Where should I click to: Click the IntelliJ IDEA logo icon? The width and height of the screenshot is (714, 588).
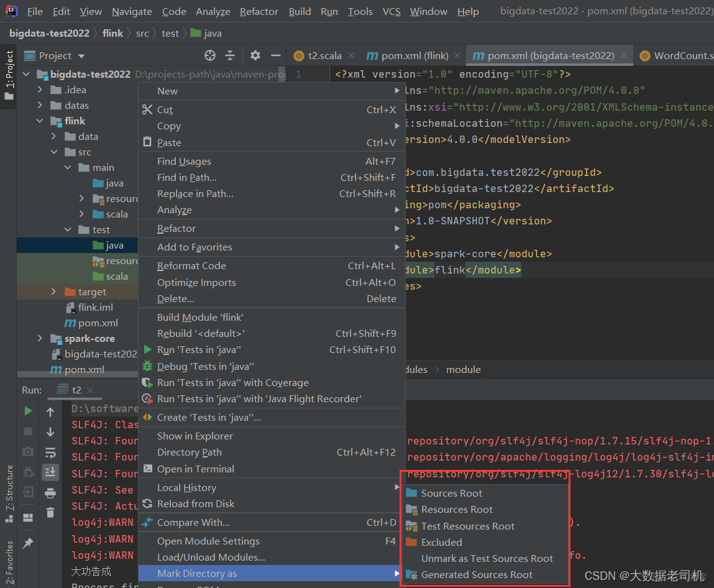pyautogui.click(x=11, y=11)
